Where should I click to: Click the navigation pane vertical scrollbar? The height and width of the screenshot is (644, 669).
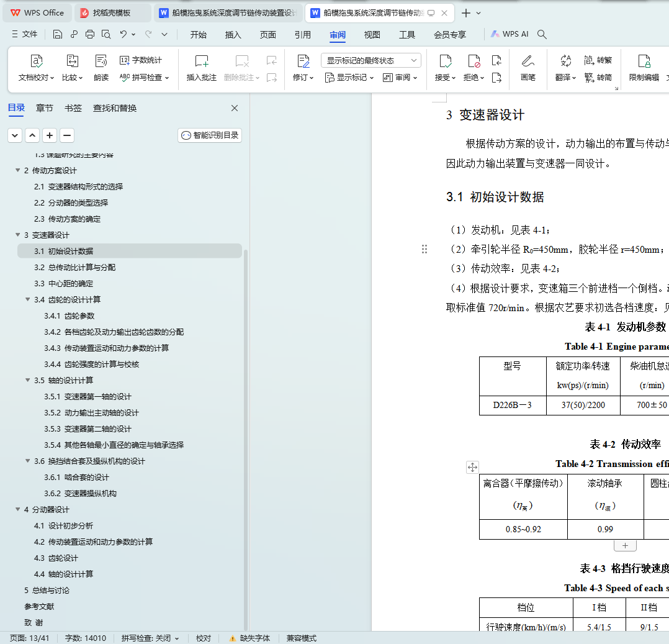tap(245, 440)
